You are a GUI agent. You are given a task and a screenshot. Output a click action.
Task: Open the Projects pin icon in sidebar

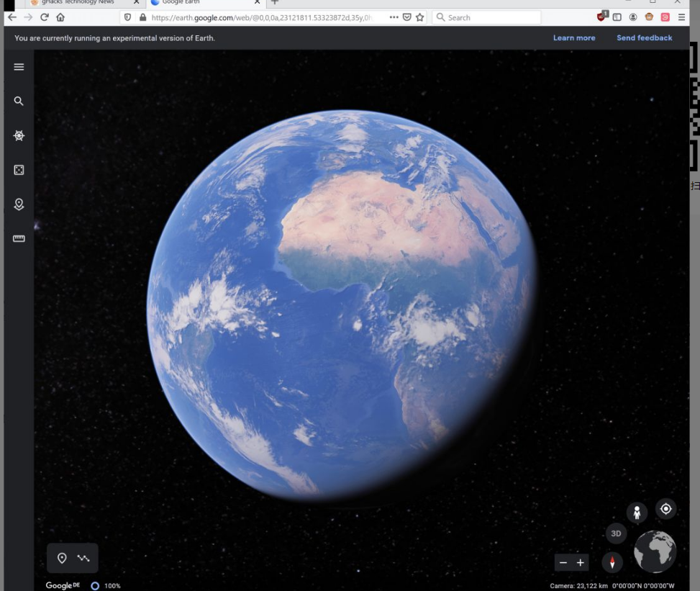[x=19, y=204]
